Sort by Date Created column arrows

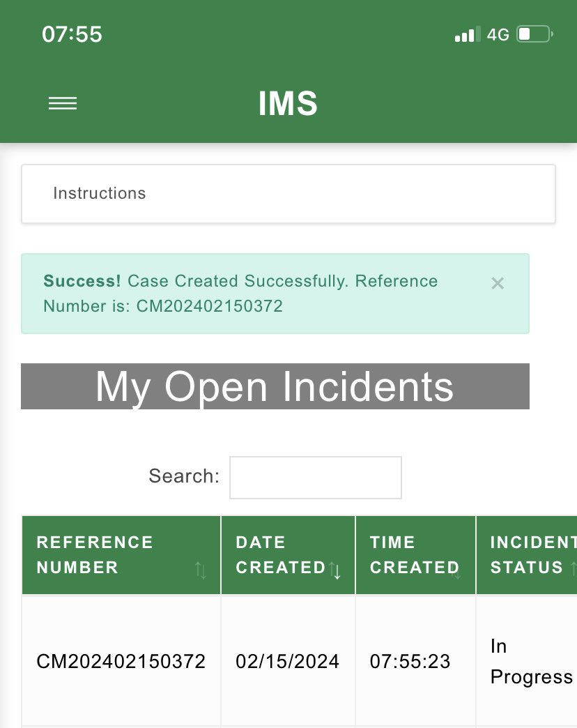[335, 570]
